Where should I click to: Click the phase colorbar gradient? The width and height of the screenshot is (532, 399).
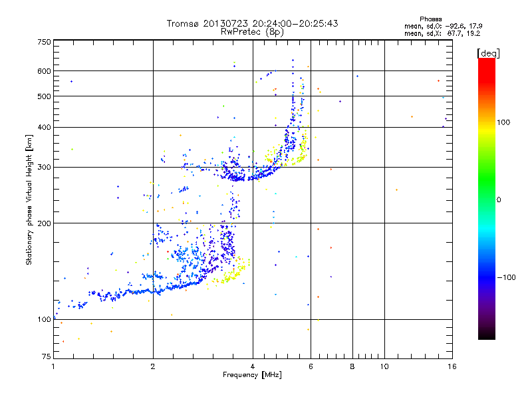(487, 198)
